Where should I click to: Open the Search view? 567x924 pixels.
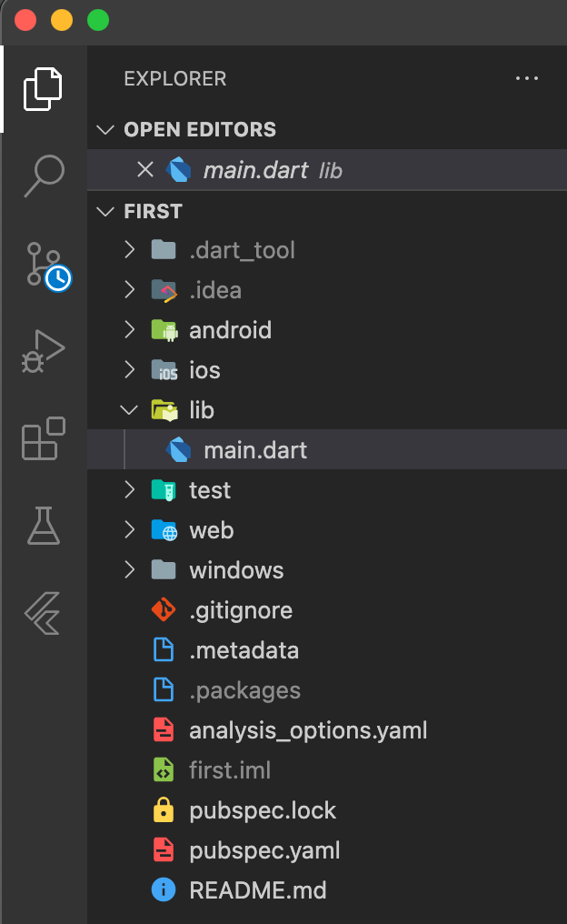click(x=43, y=176)
